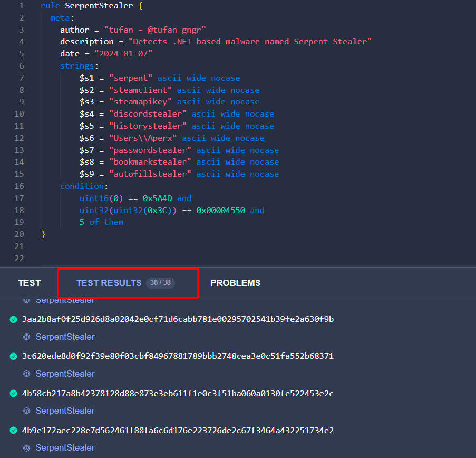
Task: Select the hash text starting with 3c620ede
Action: coord(178,356)
